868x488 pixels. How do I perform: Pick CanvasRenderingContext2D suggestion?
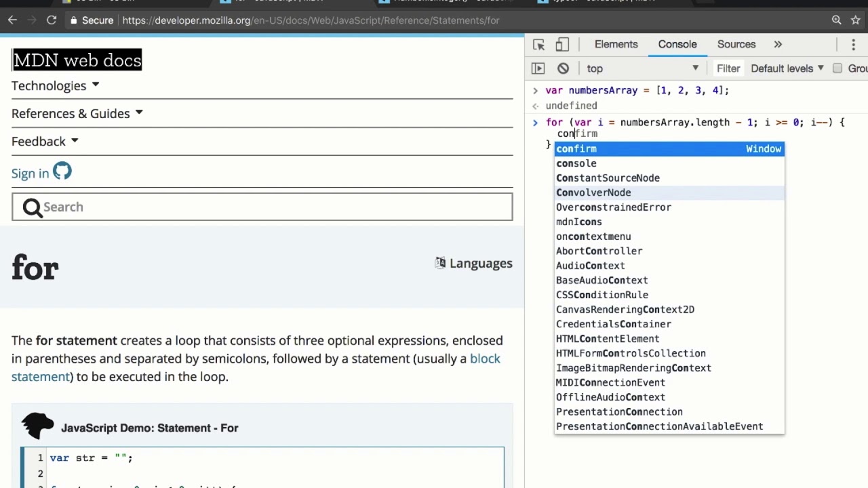(669, 309)
